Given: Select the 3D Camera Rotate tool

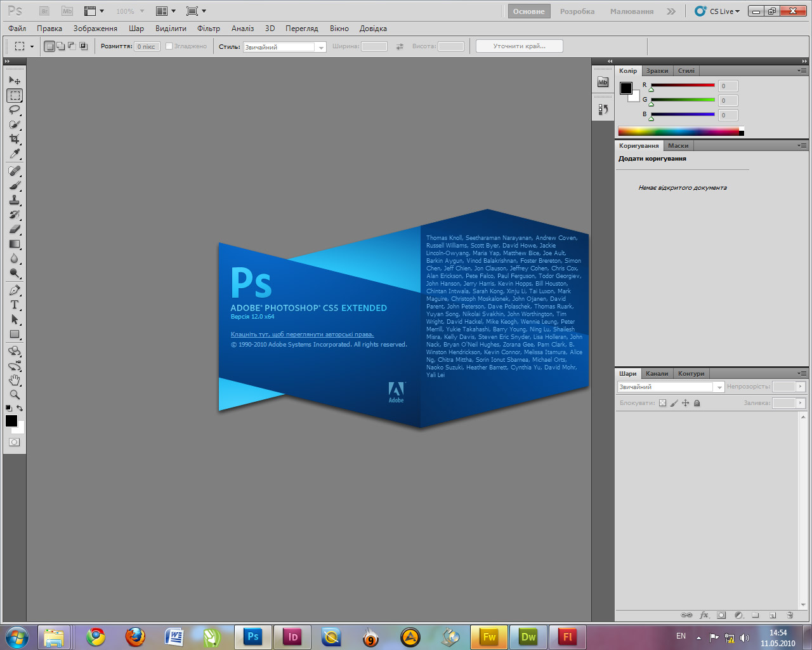Looking at the screenshot, I should (x=15, y=366).
